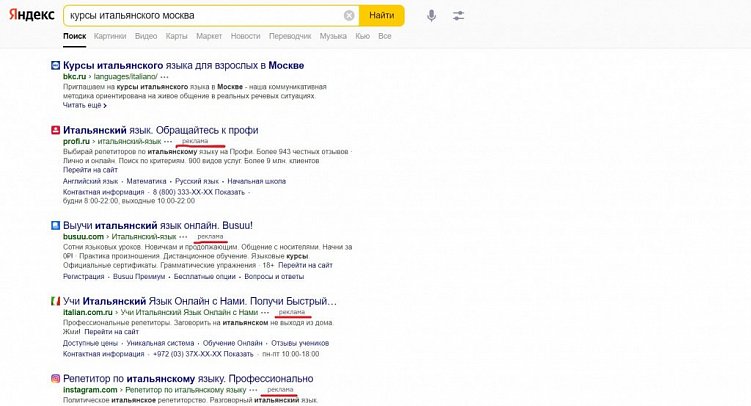This screenshot has width=751, height=406.
Task: Click the bkc.ru result favicon
Action: [56, 65]
